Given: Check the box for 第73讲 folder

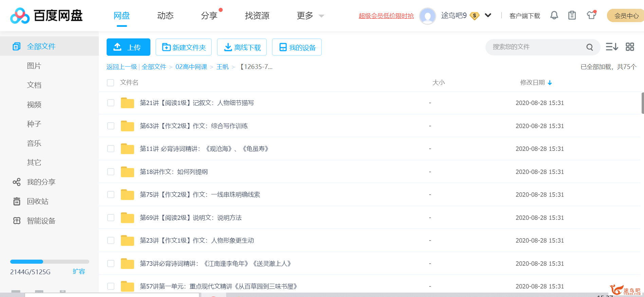Looking at the screenshot, I should (111, 263).
